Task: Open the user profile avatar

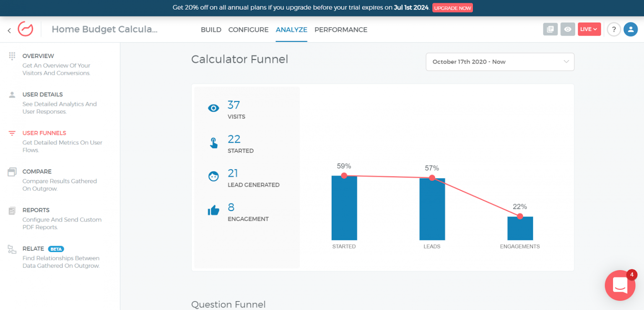Action: point(630,29)
